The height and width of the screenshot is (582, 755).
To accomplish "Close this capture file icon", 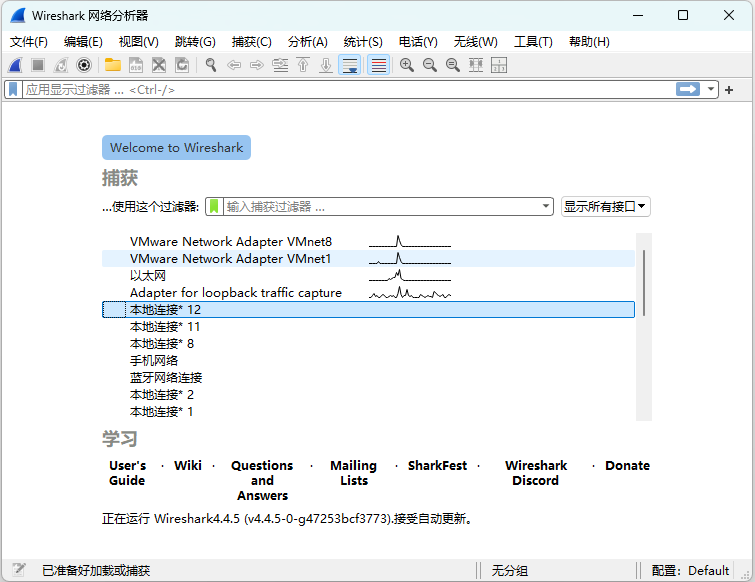I will coord(159,65).
